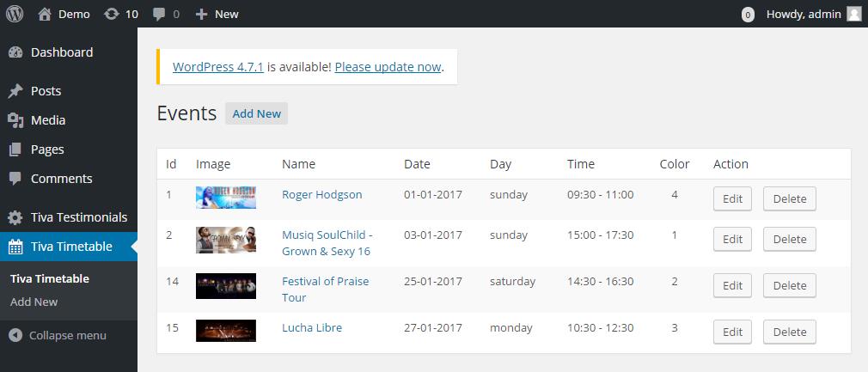868x372 pixels.
Task: Click the Add New event button
Action: (x=256, y=113)
